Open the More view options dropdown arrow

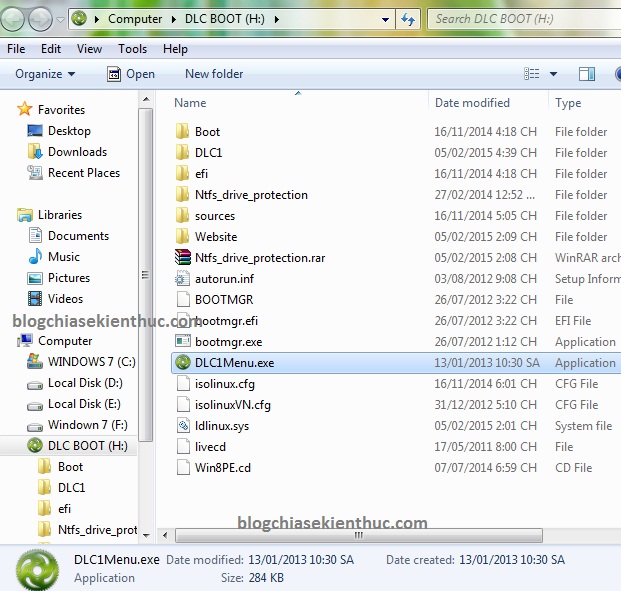tap(553, 74)
